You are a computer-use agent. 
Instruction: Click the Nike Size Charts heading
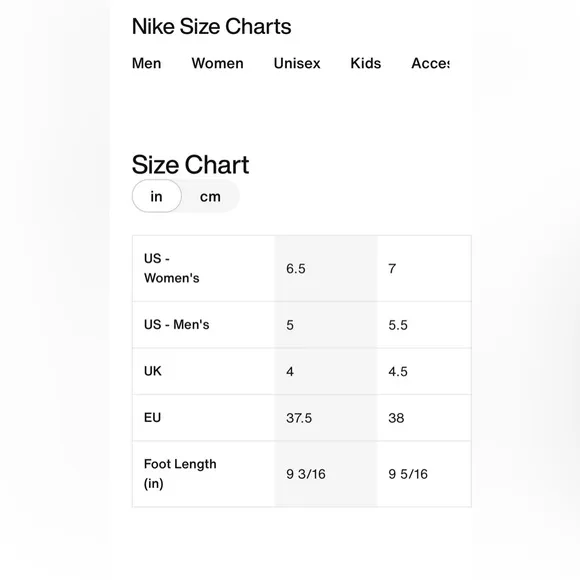(212, 27)
